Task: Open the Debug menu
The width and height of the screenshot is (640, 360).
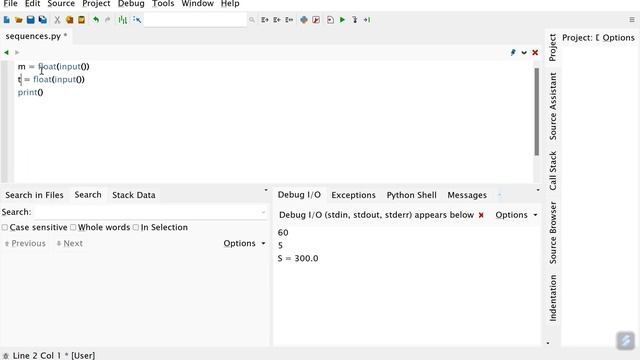Action: 131,4
